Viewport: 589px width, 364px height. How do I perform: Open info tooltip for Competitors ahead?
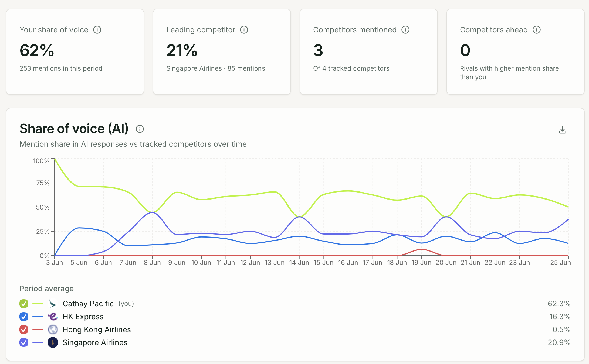click(x=537, y=30)
